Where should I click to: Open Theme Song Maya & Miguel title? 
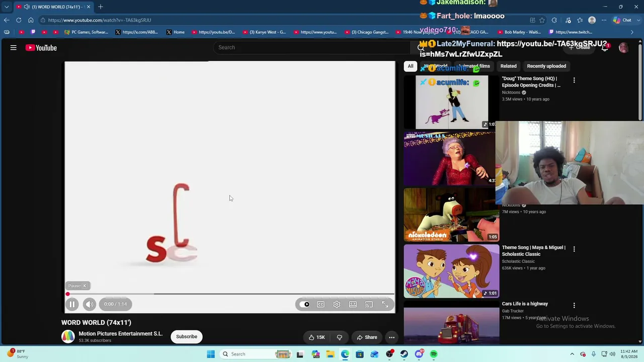[533, 251]
